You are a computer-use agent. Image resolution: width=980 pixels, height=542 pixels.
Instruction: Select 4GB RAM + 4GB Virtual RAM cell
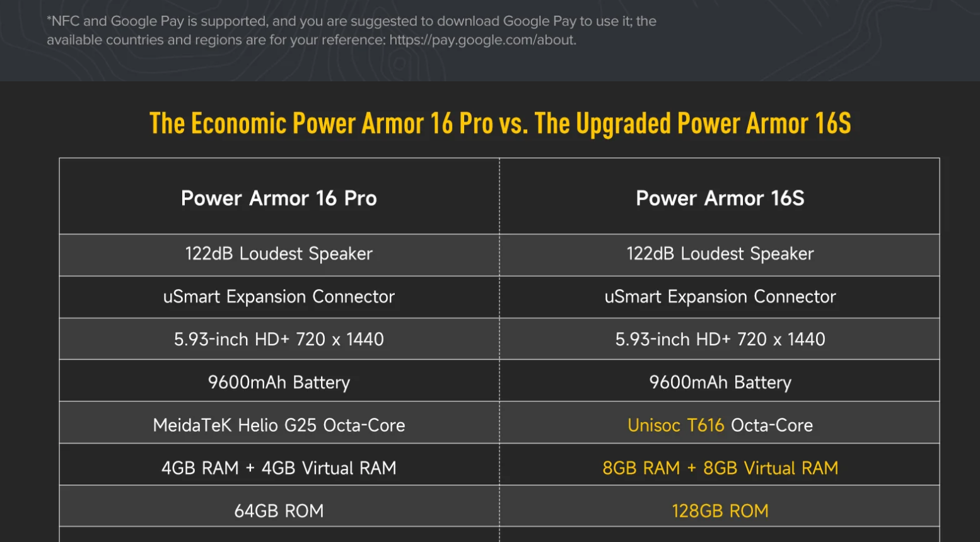(279, 468)
